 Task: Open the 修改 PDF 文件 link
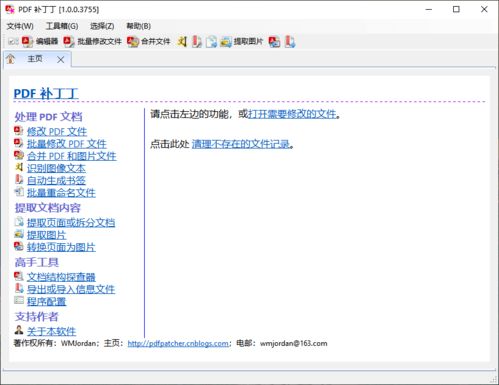pyautogui.click(x=57, y=131)
